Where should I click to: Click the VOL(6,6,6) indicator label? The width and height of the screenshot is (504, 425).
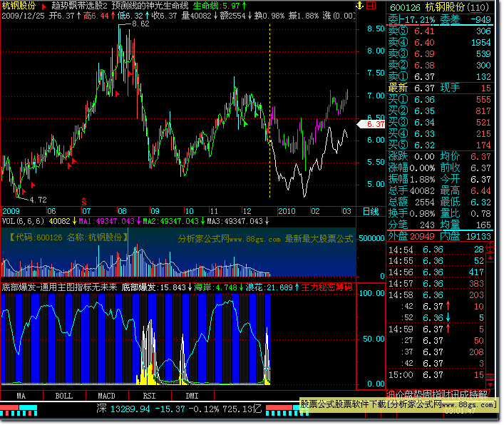pyautogui.click(x=24, y=221)
